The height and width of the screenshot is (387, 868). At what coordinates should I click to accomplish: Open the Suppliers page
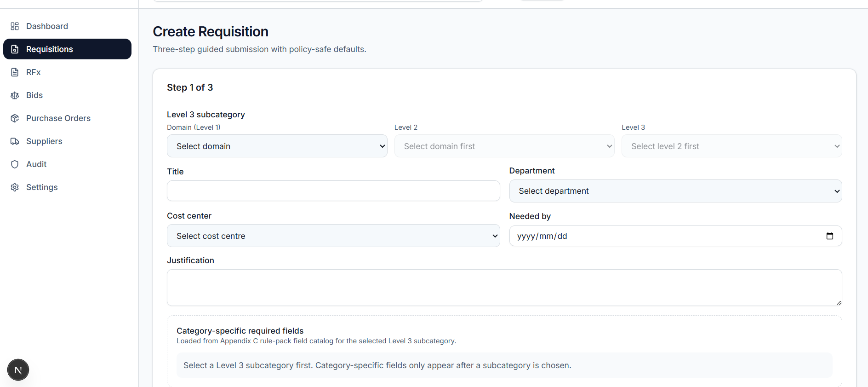[x=67, y=141]
